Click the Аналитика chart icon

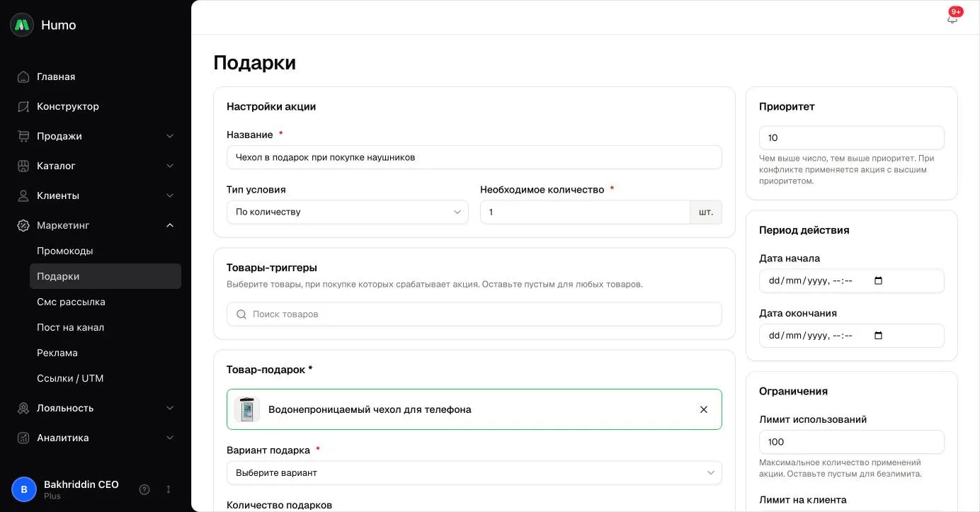point(23,438)
